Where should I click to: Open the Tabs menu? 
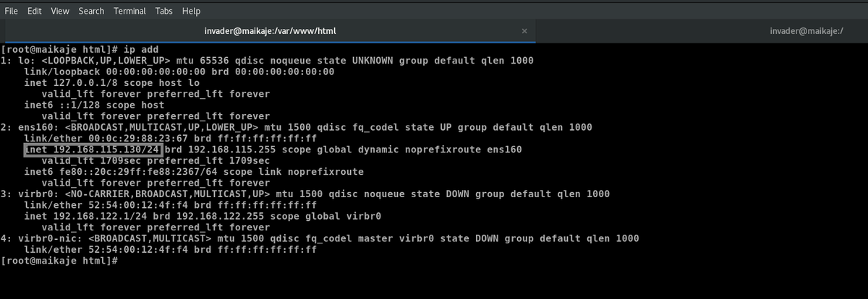[164, 11]
